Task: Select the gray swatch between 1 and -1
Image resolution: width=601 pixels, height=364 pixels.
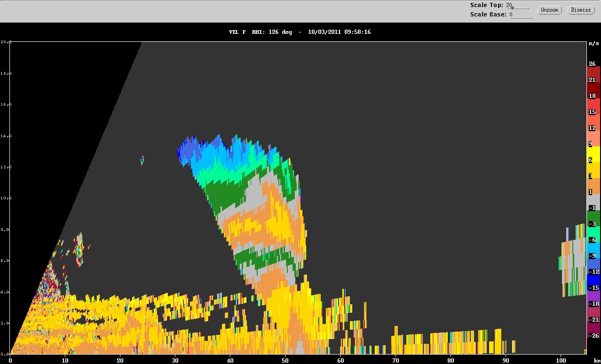Action: tap(593, 201)
